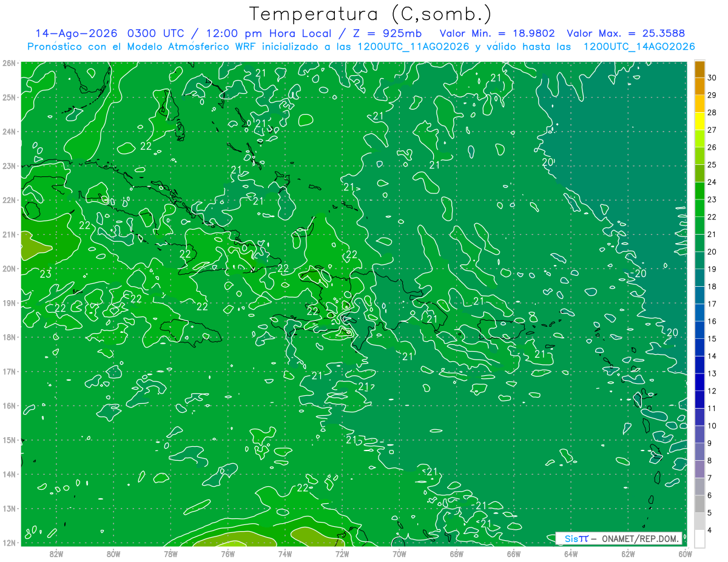Select 'Valor Min. = 18.9802' text
Viewport: 728px width, 562px height.
point(498,33)
